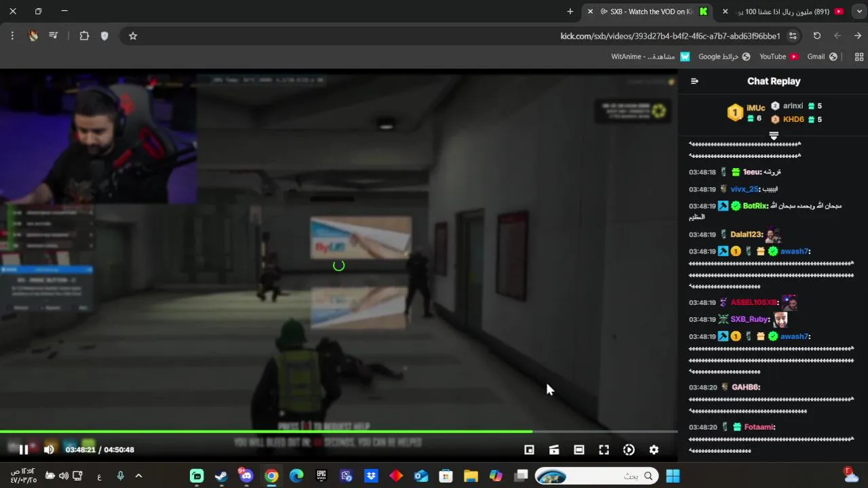
Task: Reload the current page
Action: (x=816, y=36)
